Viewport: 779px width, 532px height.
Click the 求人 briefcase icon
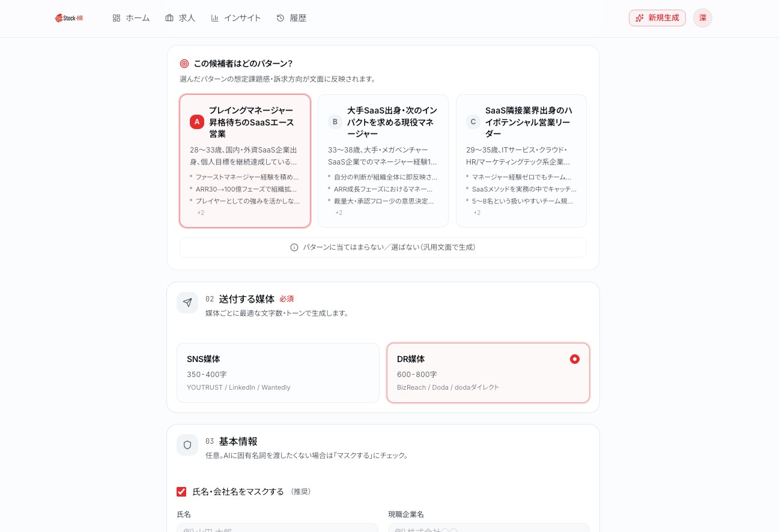(x=169, y=18)
